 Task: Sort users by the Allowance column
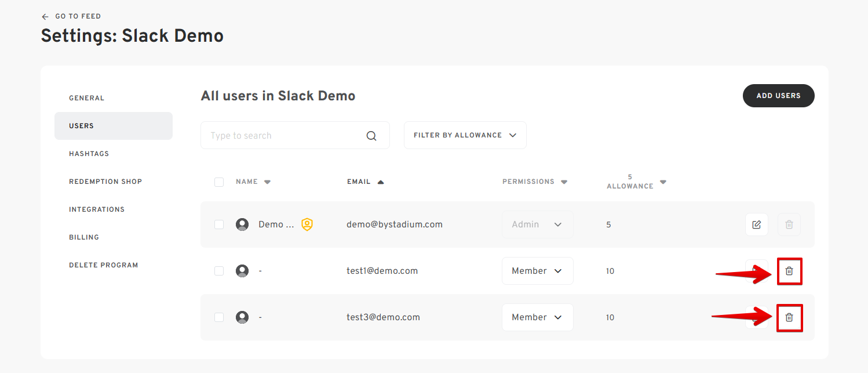636,182
